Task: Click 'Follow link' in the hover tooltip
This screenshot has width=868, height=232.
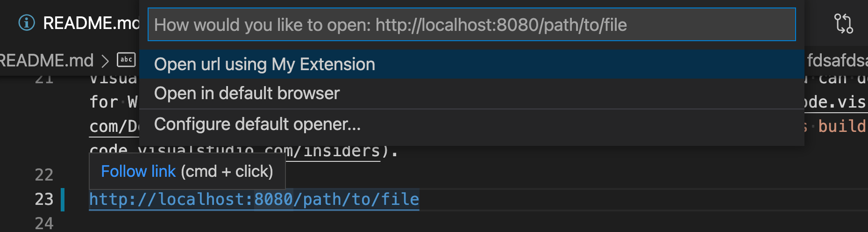Action: pyautogui.click(x=138, y=172)
